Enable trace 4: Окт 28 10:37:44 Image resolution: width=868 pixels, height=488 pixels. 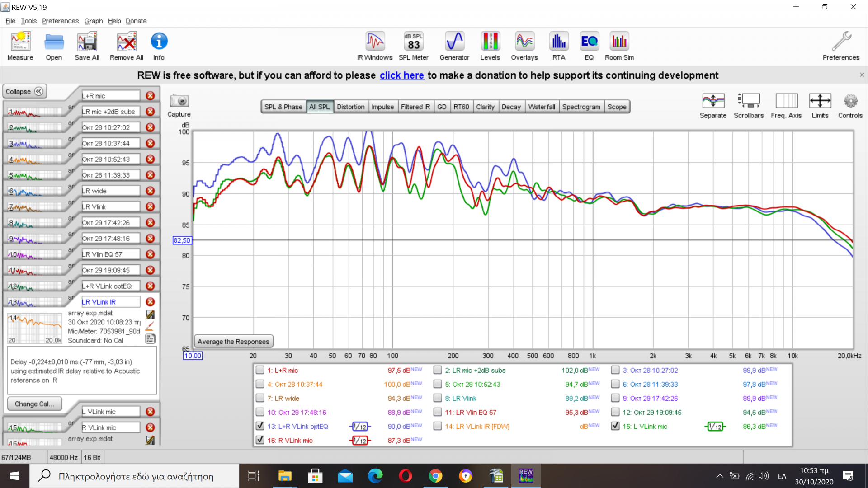tap(260, 384)
